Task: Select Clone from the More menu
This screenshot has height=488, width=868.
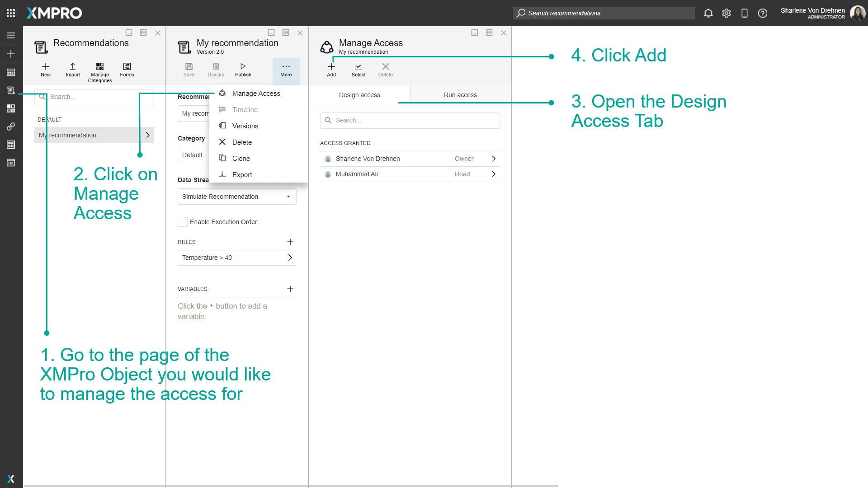Action: click(240, 158)
